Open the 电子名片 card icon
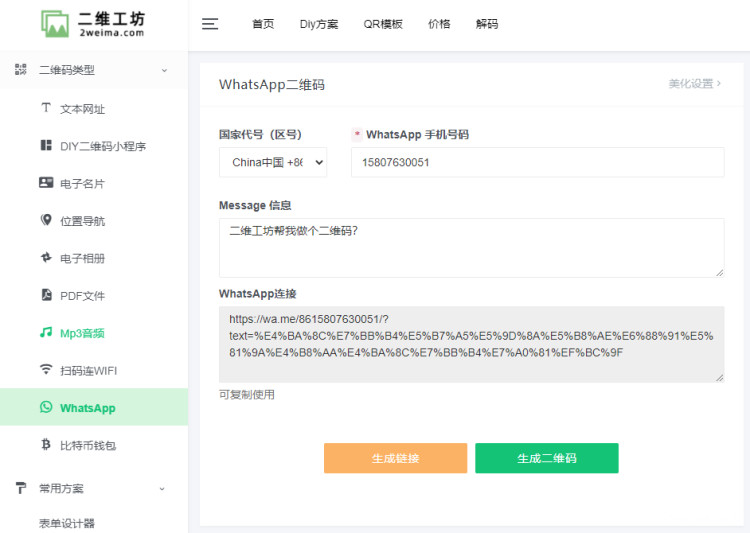The width and height of the screenshot is (750, 533). pyautogui.click(x=46, y=183)
